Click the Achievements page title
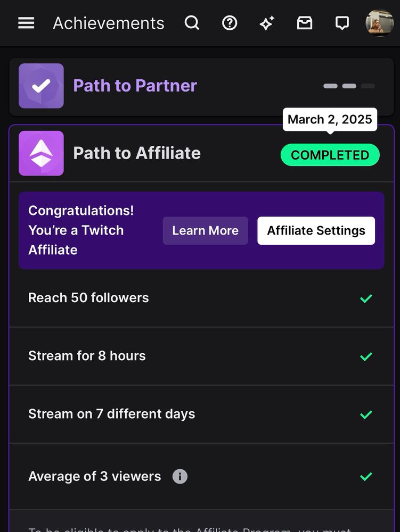The width and height of the screenshot is (400, 532). 109,23
